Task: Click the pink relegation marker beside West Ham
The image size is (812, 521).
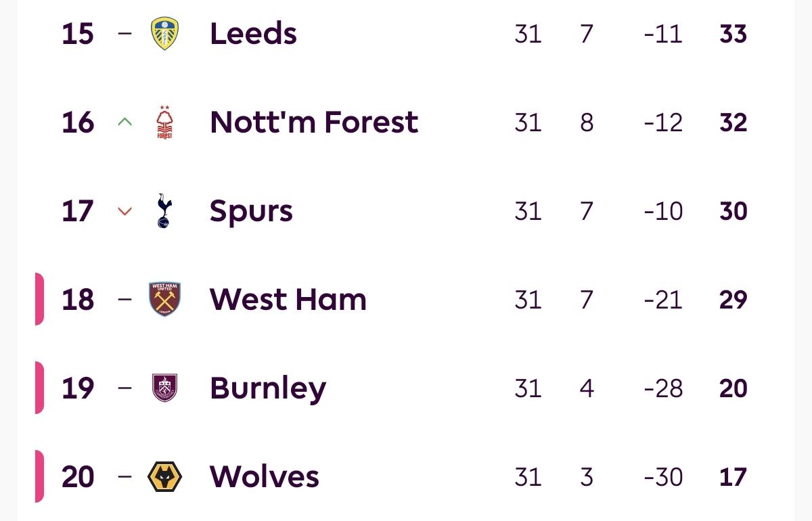Action: [39, 299]
